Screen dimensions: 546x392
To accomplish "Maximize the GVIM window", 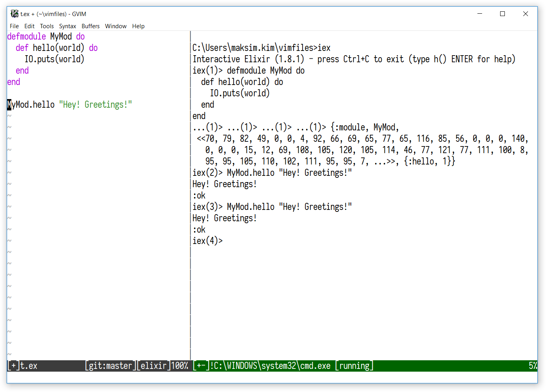I will tap(502, 14).
